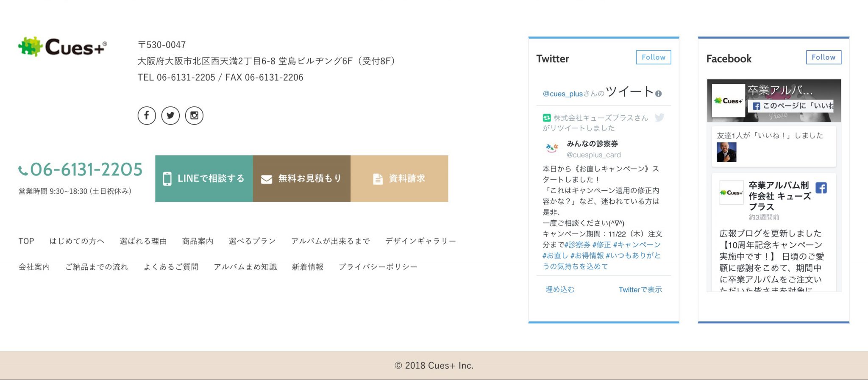Click the info icon next to ツイート
The width and height of the screenshot is (868, 380).
click(658, 94)
